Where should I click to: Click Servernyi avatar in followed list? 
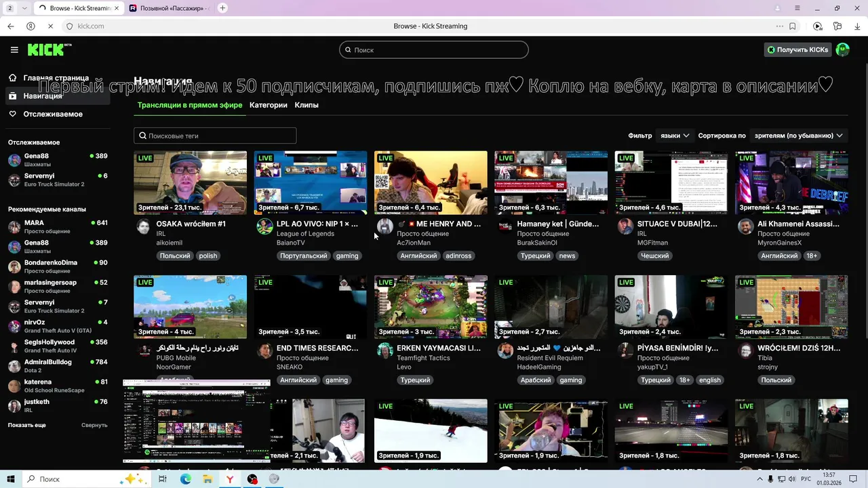coord(14,180)
